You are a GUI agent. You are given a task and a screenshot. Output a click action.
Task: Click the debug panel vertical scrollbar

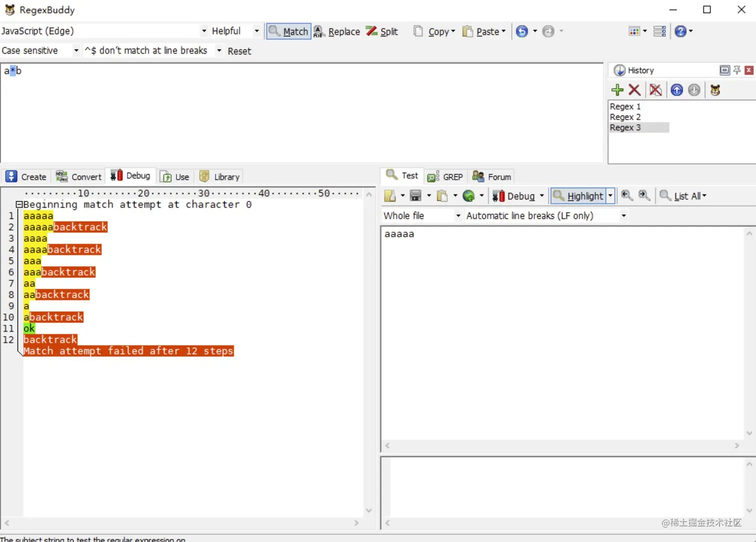(369, 352)
